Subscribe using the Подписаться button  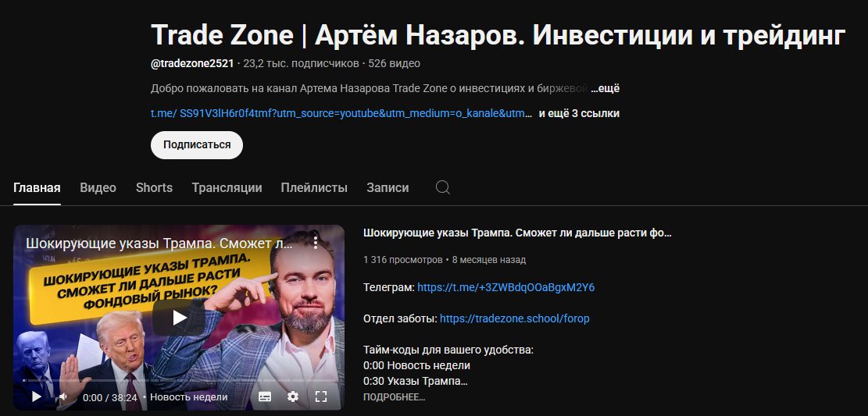(197, 145)
